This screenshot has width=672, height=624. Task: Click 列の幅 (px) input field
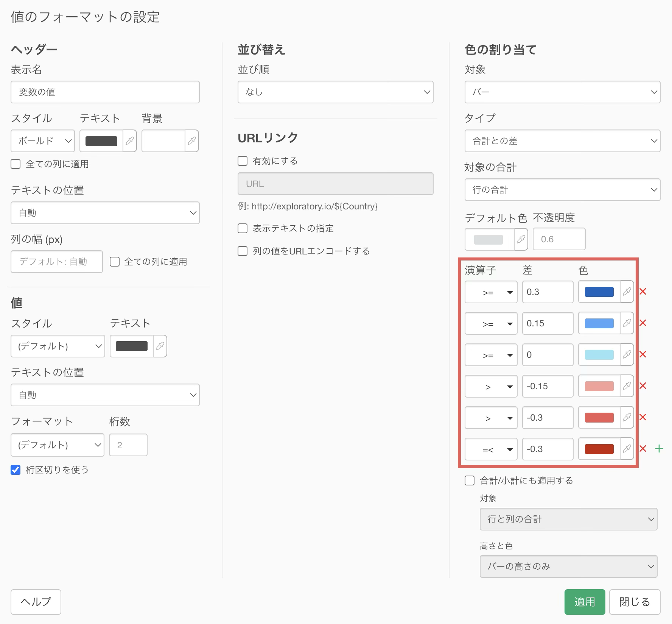[x=57, y=262]
